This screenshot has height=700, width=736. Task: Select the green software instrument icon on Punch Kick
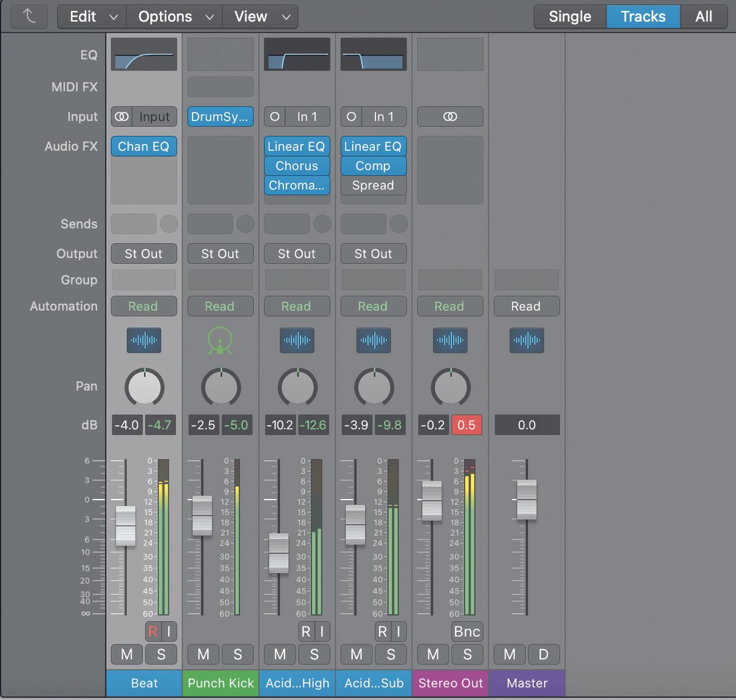coord(220,341)
